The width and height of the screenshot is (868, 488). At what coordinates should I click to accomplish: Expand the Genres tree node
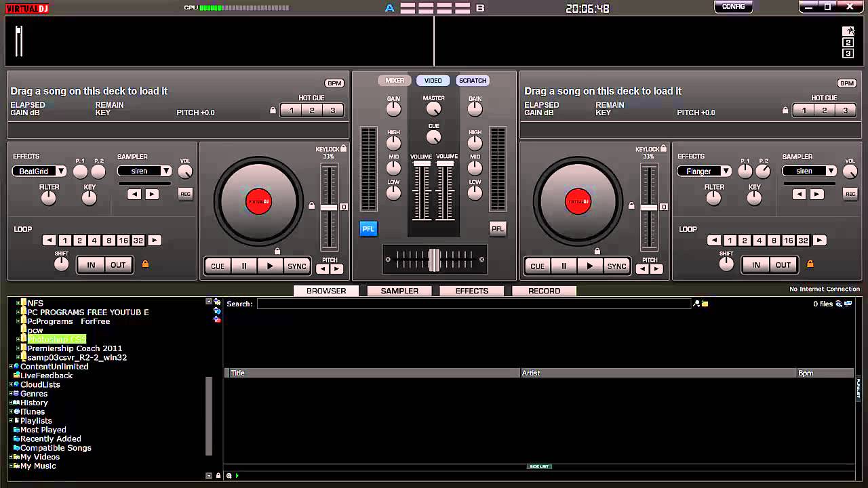[x=11, y=394]
